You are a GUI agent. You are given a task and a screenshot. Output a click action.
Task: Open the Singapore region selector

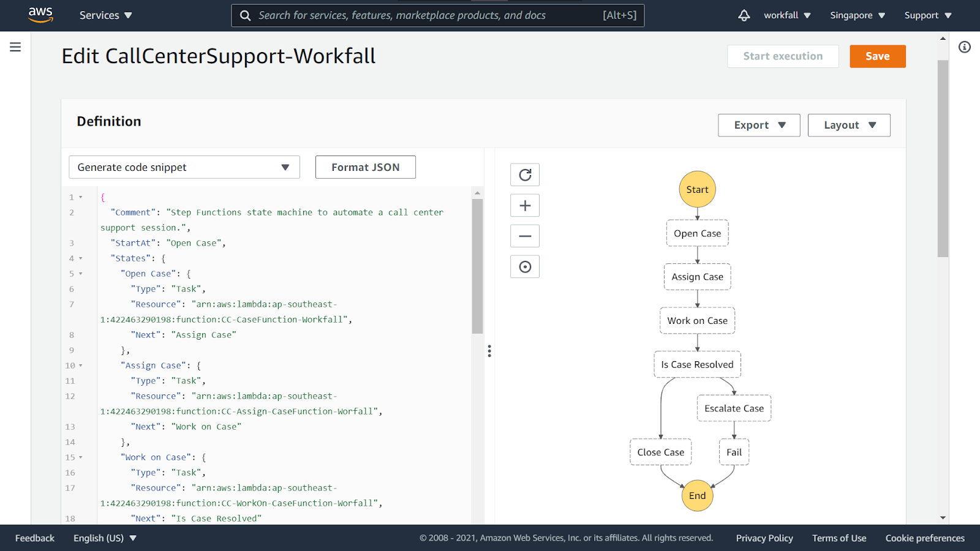click(858, 15)
